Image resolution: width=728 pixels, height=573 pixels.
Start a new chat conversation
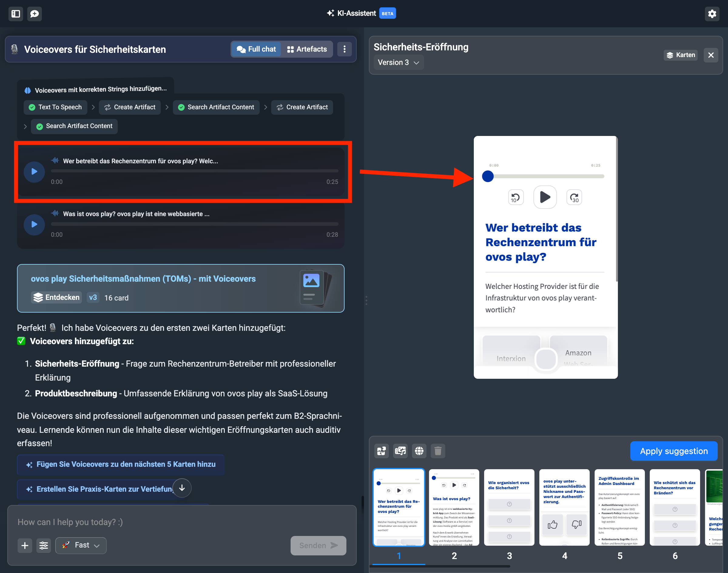pos(35,14)
